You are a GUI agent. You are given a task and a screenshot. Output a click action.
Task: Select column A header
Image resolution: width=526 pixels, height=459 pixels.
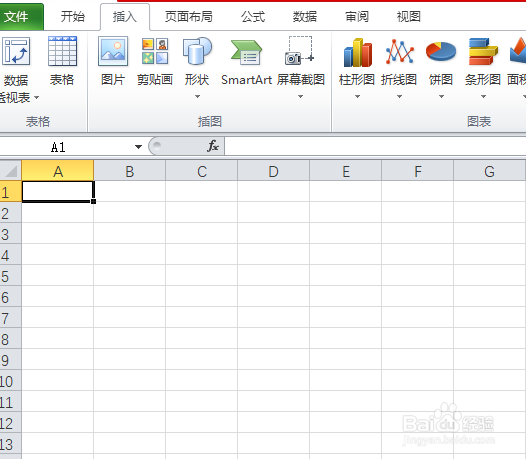click(x=58, y=171)
